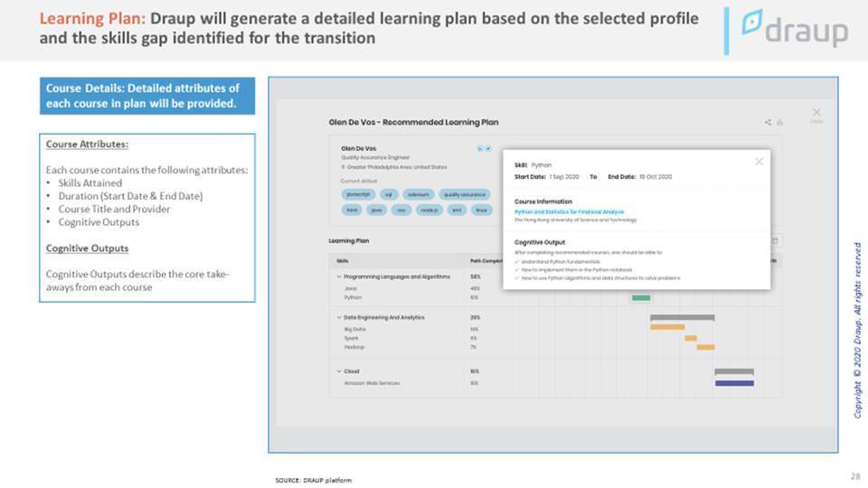Click the Skills column header
The height and width of the screenshot is (488, 868).
pos(342,261)
